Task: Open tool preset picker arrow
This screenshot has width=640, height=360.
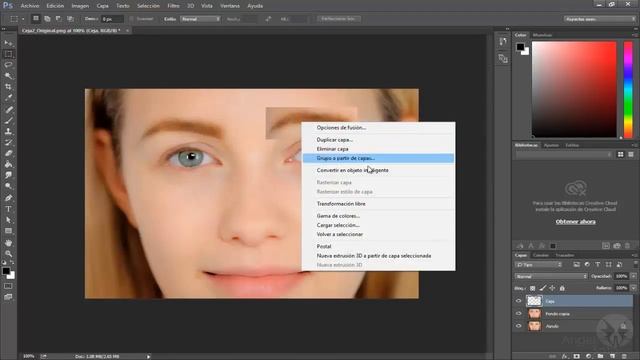Action: pyautogui.click(x=23, y=19)
